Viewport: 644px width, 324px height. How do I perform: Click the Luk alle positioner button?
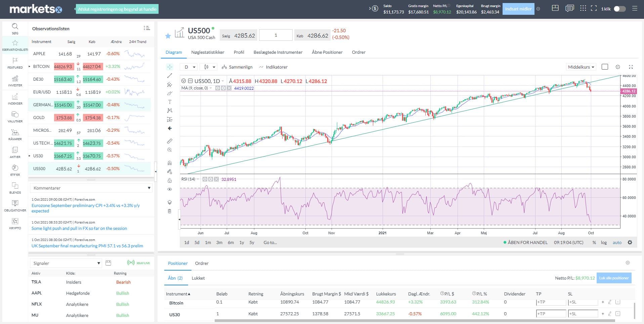[x=614, y=278]
